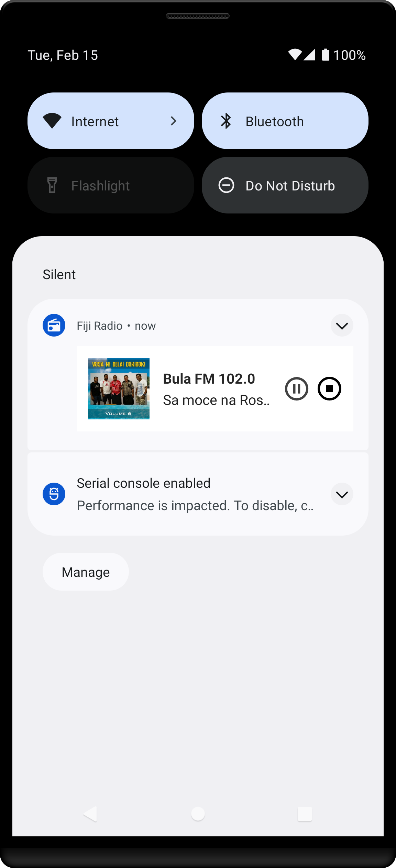
Task: Tap the Performance is impacted message
Action: click(x=195, y=506)
